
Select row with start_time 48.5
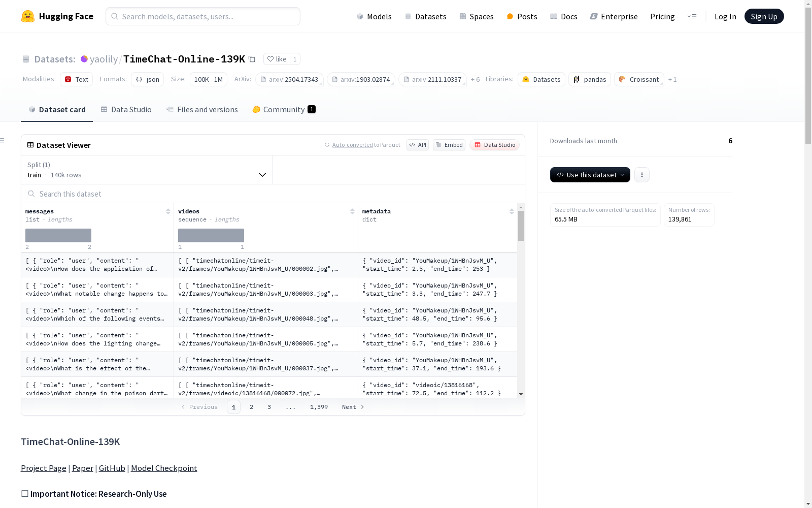[269, 314]
